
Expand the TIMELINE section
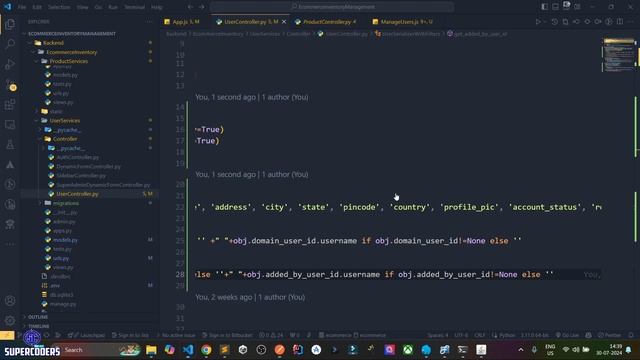[x=39, y=326]
